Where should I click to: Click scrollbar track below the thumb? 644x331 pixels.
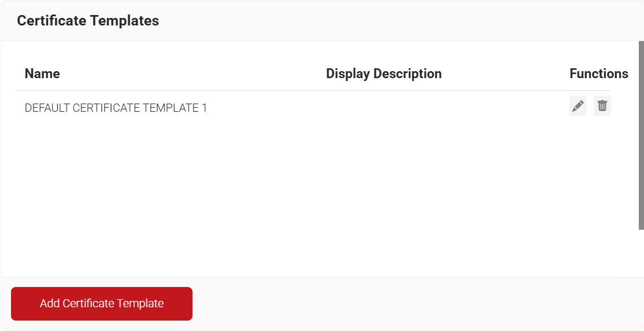pos(641,255)
